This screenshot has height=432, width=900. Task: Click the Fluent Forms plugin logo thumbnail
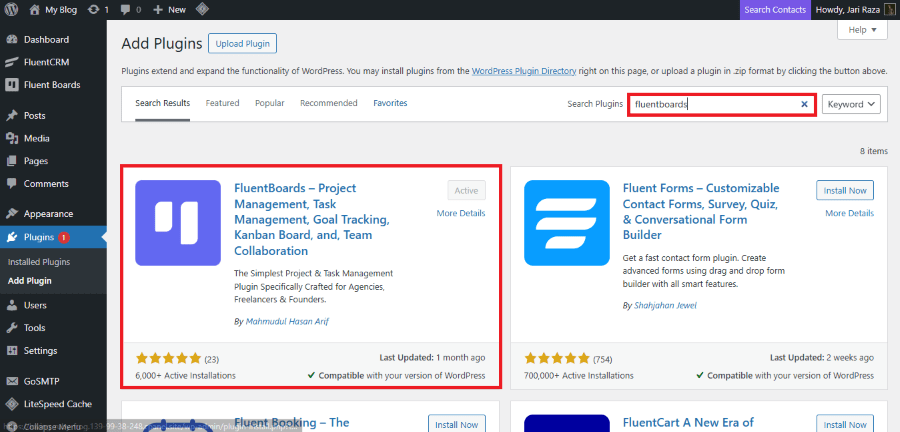click(x=567, y=223)
